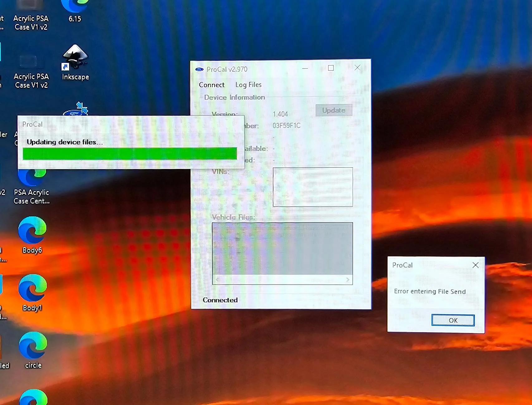The height and width of the screenshot is (405, 532).
Task: Click the Update button in Device Information
Action: point(334,110)
